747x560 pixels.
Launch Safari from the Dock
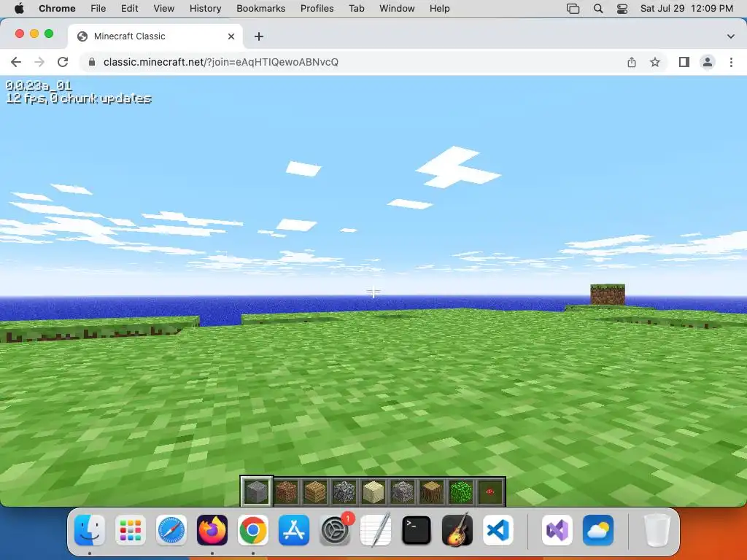[171, 530]
